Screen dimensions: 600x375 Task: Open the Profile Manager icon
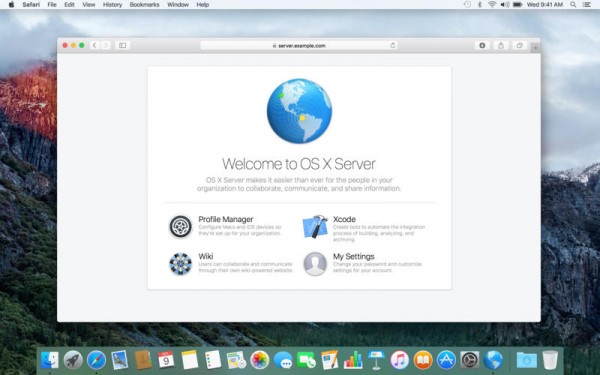click(180, 227)
